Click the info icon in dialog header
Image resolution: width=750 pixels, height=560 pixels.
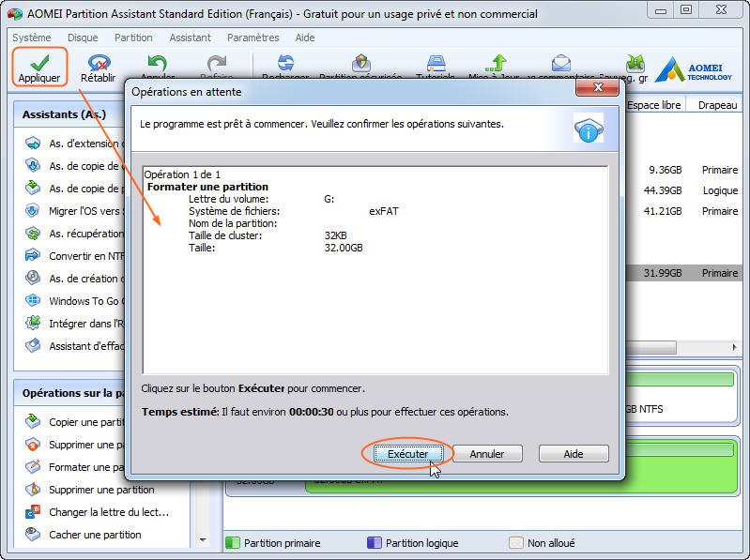pyautogui.click(x=589, y=129)
